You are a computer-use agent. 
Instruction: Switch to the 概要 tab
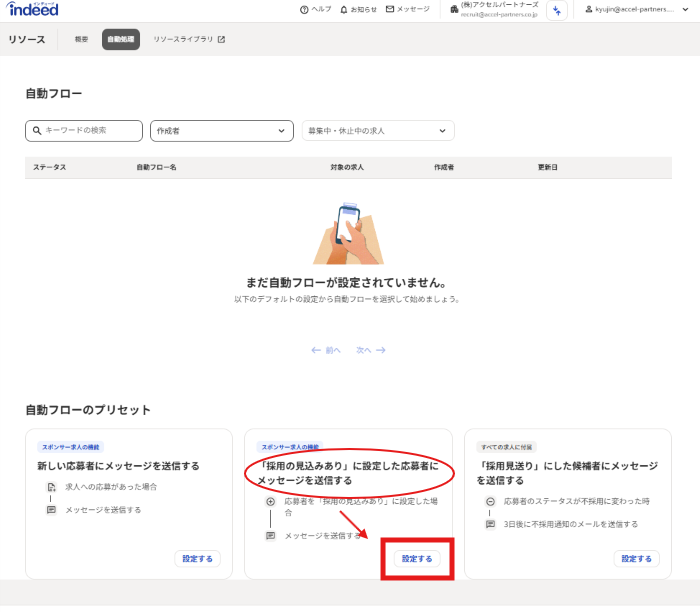(x=81, y=39)
